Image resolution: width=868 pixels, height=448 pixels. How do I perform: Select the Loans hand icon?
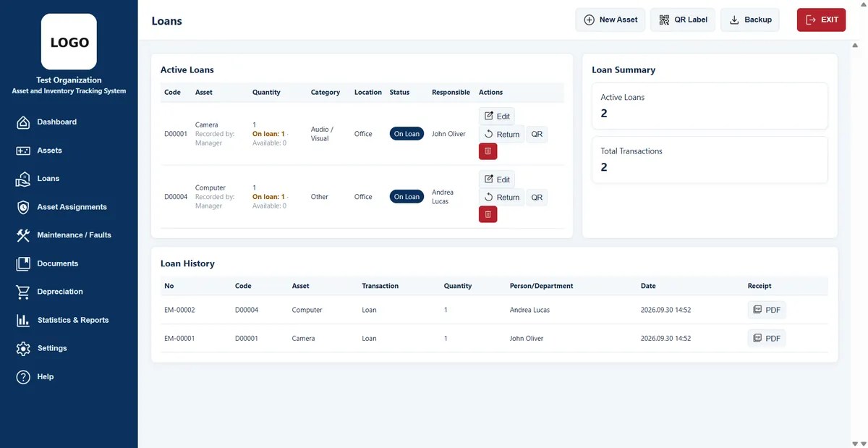(23, 179)
